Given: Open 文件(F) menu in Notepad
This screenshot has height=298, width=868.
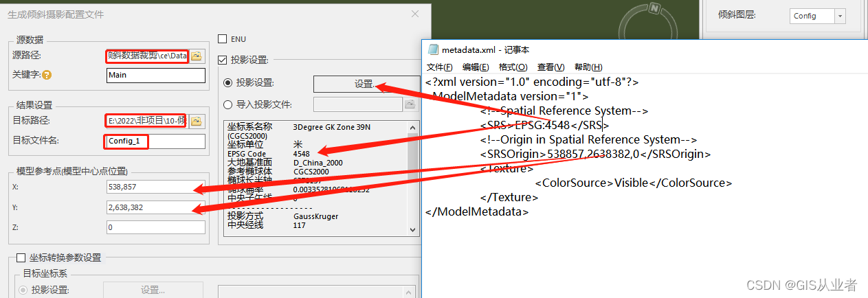Looking at the screenshot, I should pyautogui.click(x=440, y=67).
